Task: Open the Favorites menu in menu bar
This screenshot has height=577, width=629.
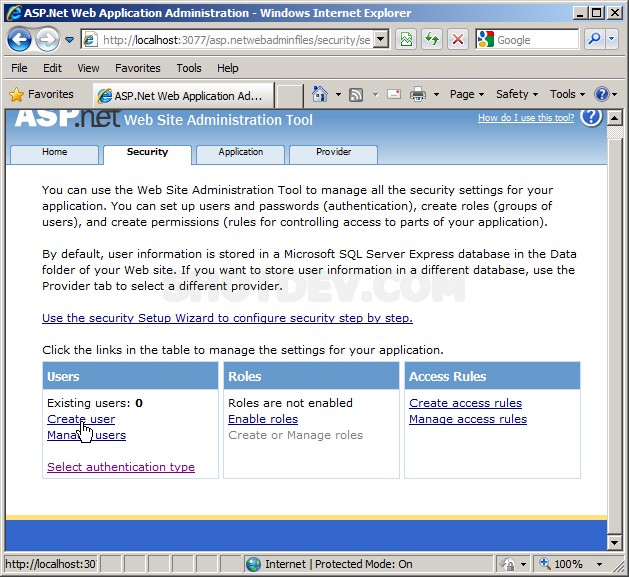Action: (138, 68)
